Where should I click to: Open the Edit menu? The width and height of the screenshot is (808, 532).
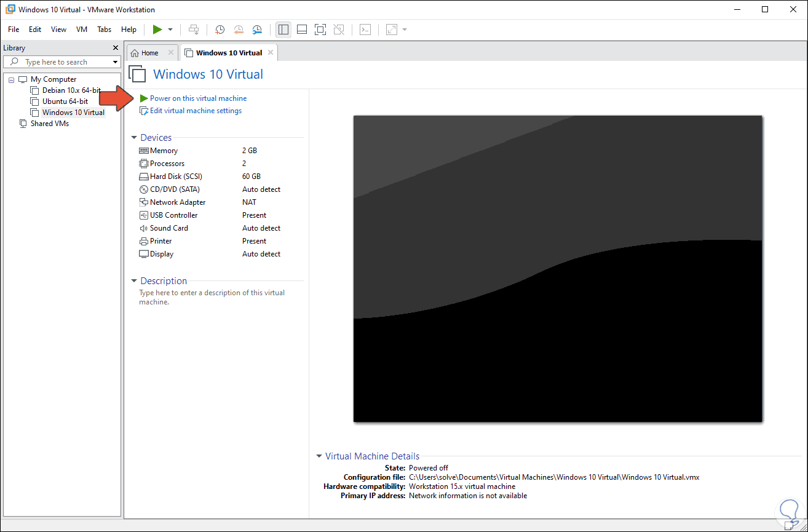(35, 30)
